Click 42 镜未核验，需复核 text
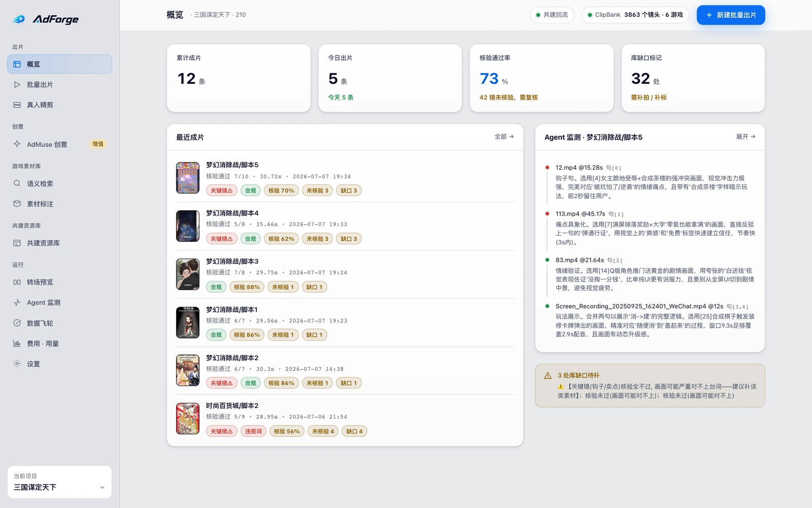812x508 pixels. [509, 98]
